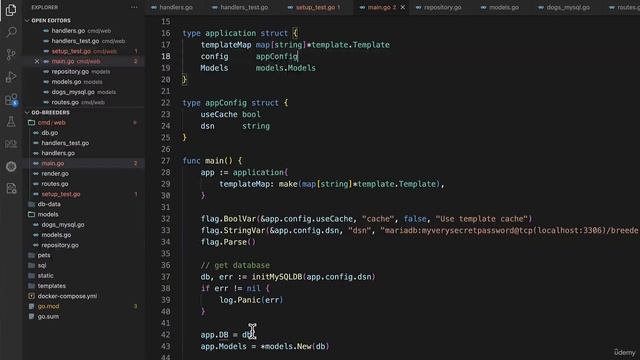Open the Run and Debug view
Viewport: 640px width, 360px height.
click(x=11, y=77)
